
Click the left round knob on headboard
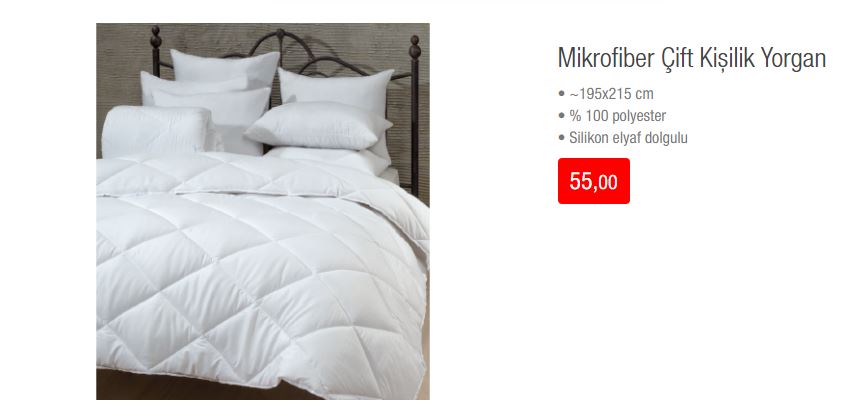pos(156,37)
